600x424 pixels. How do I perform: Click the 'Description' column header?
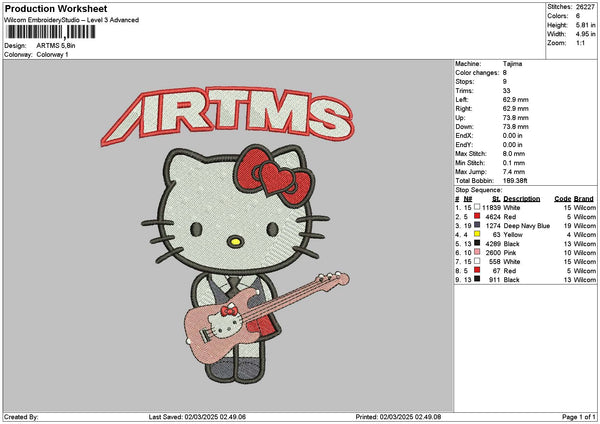(x=522, y=199)
